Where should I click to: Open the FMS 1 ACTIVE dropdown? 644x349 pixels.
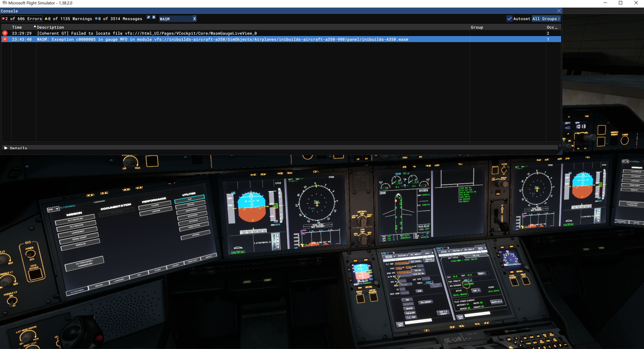click(389, 257)
